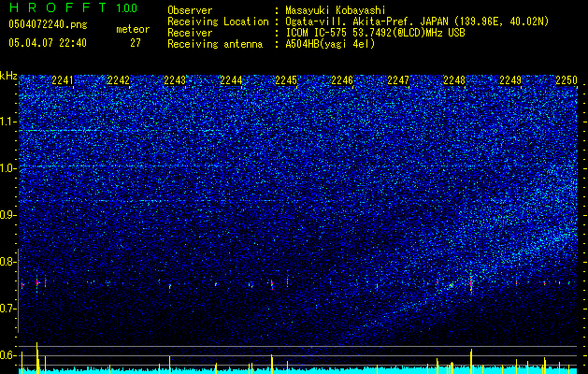Click the 2247 time marker
Screen dimensions: 588x374
(x=398, y=80)
